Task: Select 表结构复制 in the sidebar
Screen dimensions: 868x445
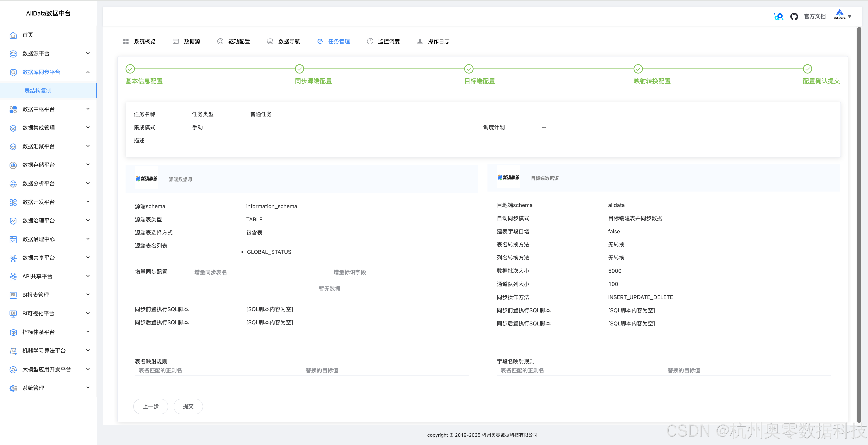Action: tap(38, 91)
